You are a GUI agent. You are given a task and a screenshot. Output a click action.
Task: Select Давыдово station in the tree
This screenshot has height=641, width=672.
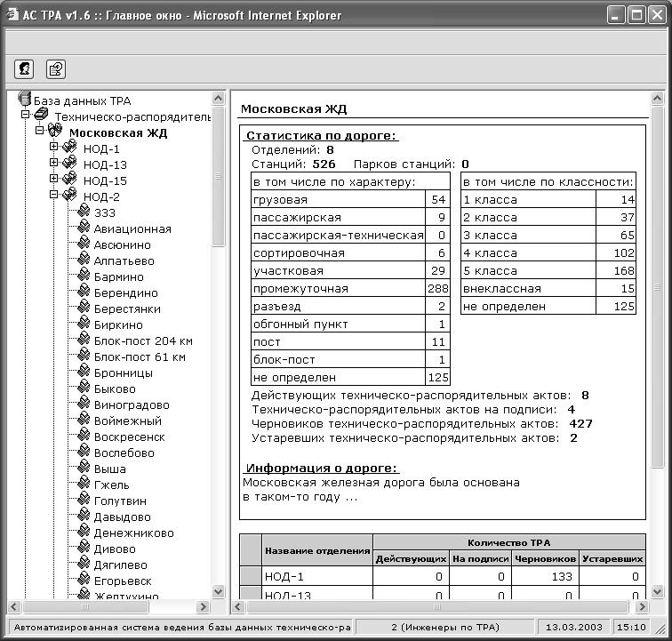click(x=122, y=517)
